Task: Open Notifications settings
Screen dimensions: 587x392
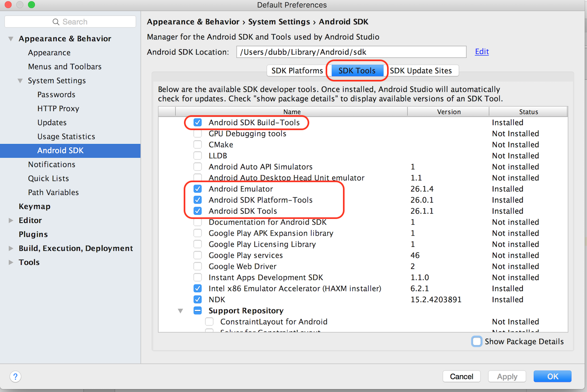Action: click(x=52, y=165)
